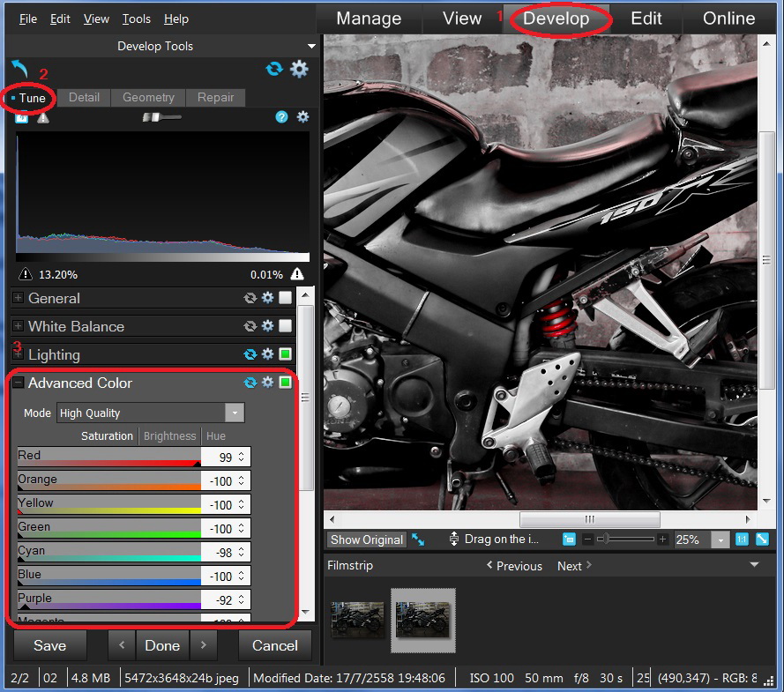Click the 1:1 actual size zoom icon

point(743,539)
